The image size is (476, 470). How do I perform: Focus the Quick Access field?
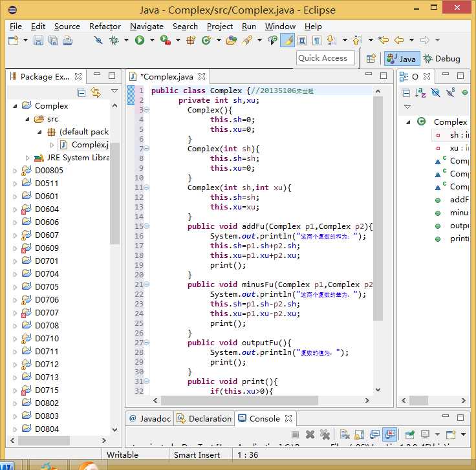pos(325,58)
